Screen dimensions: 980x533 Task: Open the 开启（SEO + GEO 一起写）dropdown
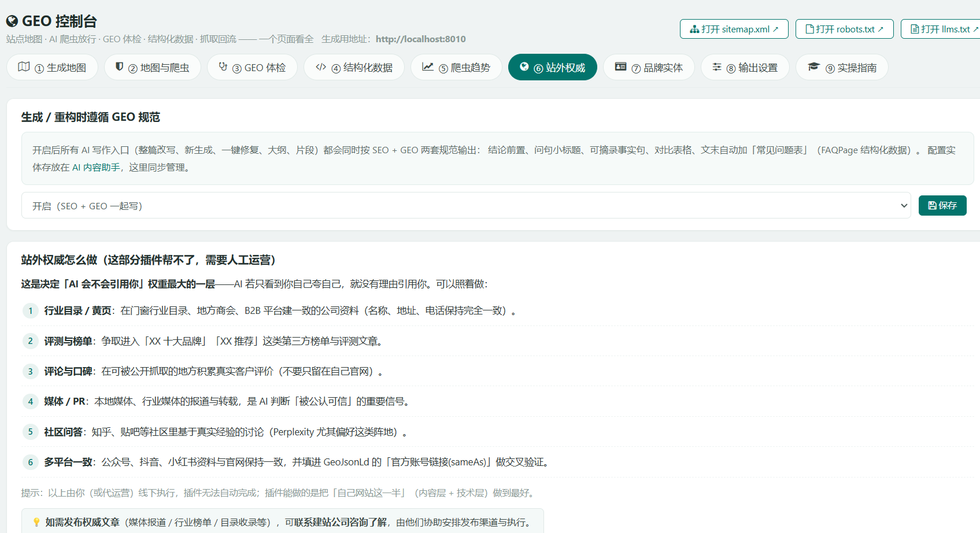[466, 206]
